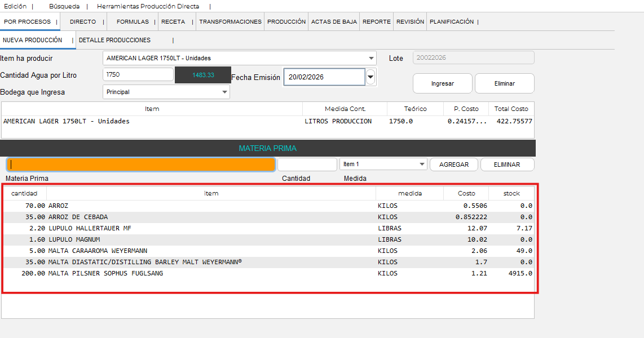Image resolution: width=644 pixels, height=338 pixels.
Task: Expand the Item ha producir dropdown
Action: click(x=371, y=58)
